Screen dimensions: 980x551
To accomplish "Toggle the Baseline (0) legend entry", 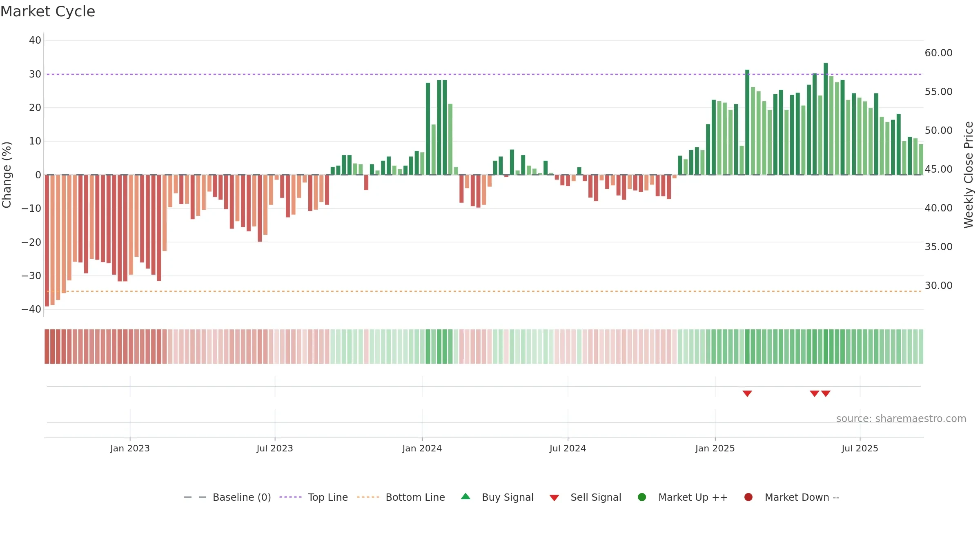I will (227, 497).
